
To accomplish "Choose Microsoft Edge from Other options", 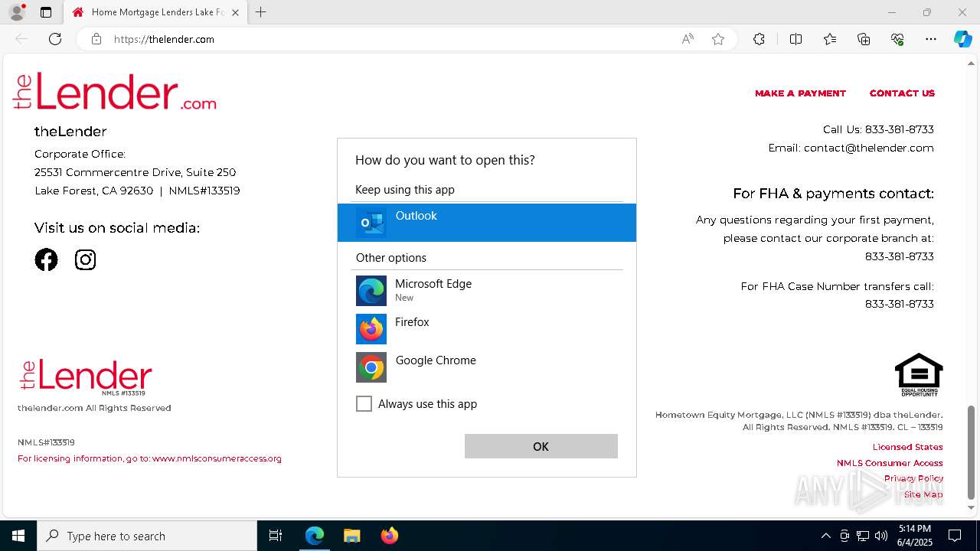I will (x=487, y=290).
